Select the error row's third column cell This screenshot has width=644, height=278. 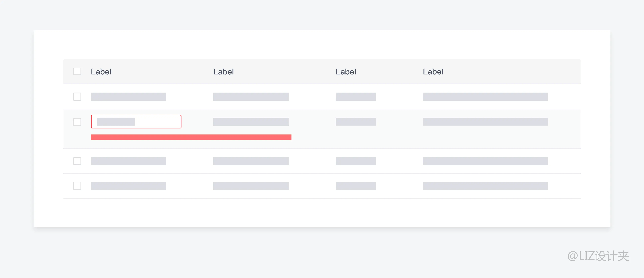pos(356,122)
